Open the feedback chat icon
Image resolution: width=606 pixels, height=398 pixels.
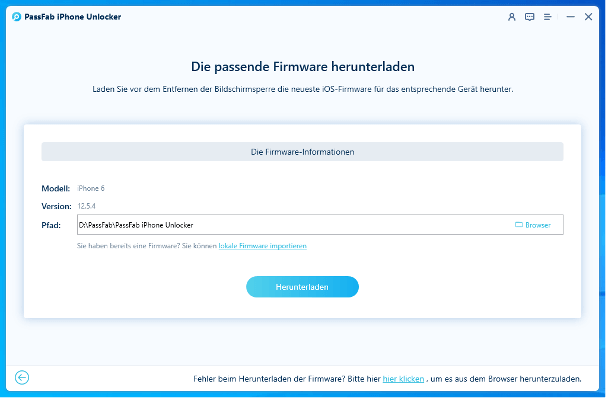[x=529, y=17]
